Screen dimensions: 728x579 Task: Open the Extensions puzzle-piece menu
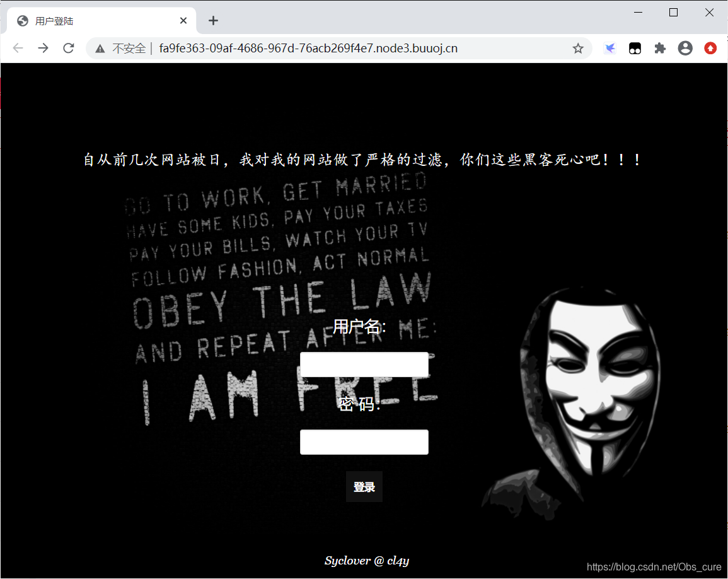(x=660, y=49)
